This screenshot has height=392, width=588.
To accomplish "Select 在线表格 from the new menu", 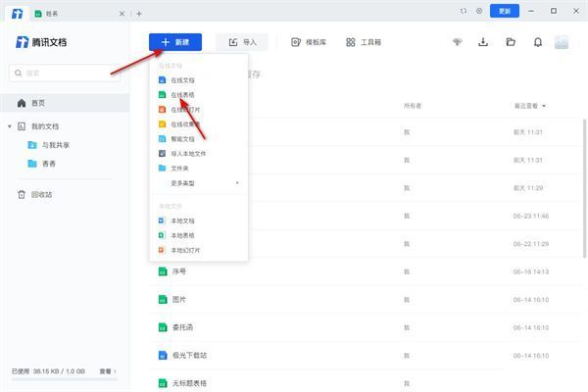I will click(184, 95).
